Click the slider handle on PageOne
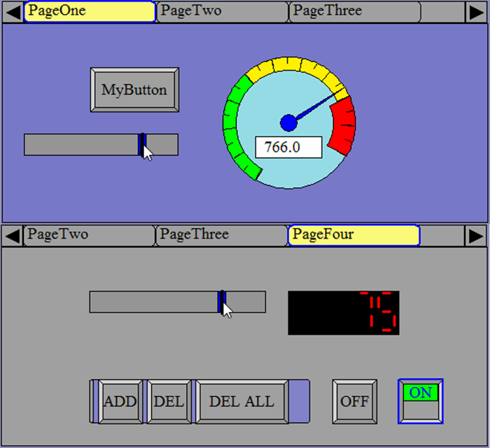The image size is (490, 448). [143, 144]
